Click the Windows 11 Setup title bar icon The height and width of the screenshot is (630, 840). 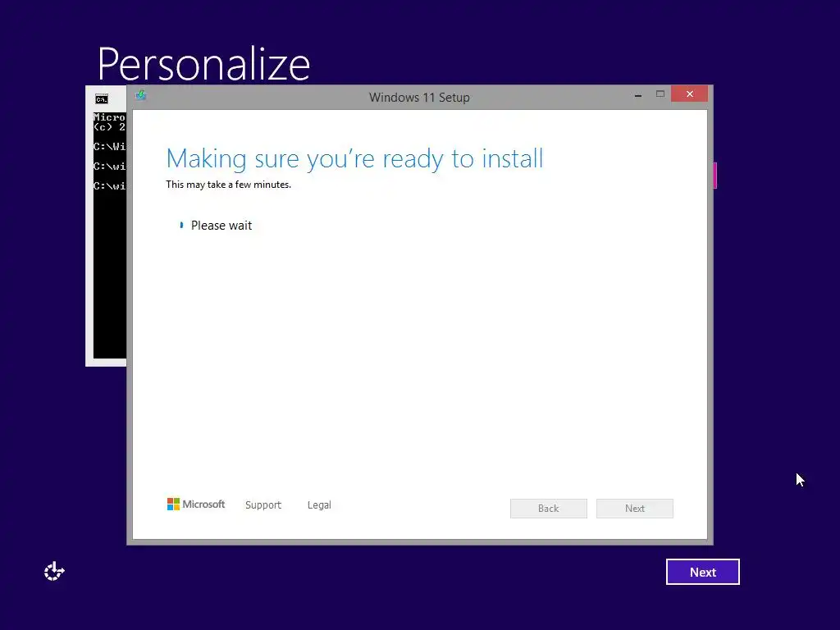140,95
